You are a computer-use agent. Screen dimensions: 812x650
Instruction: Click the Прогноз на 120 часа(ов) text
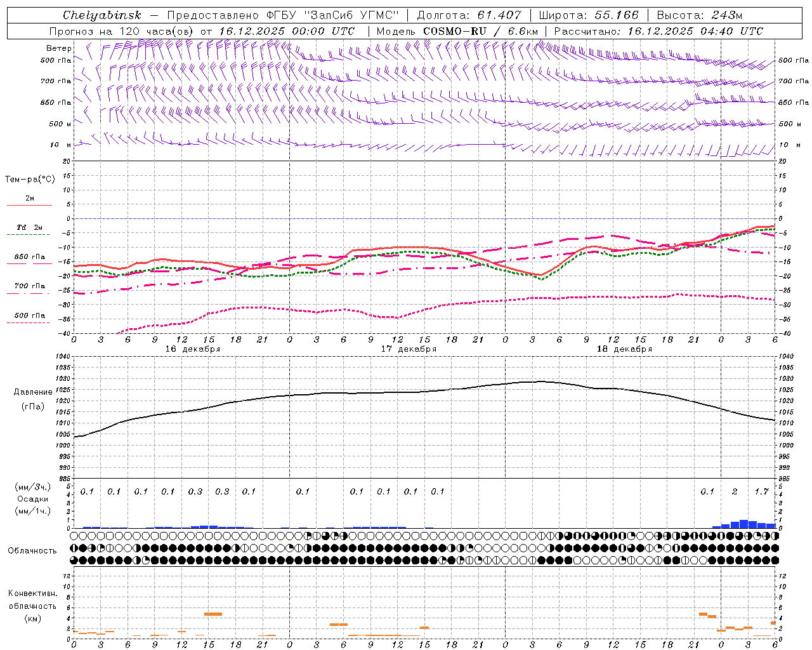(x=122, y=31)
